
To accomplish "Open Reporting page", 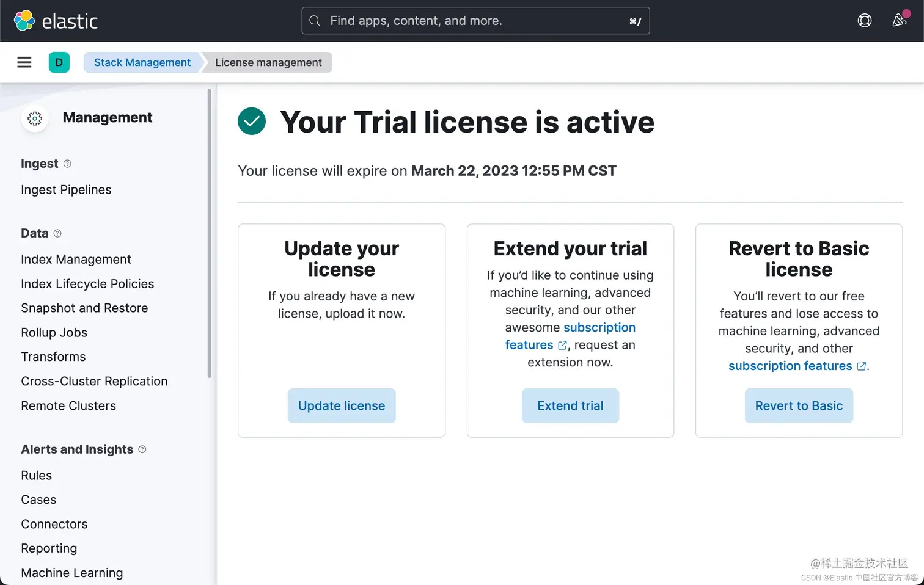I will click(49, 548).
